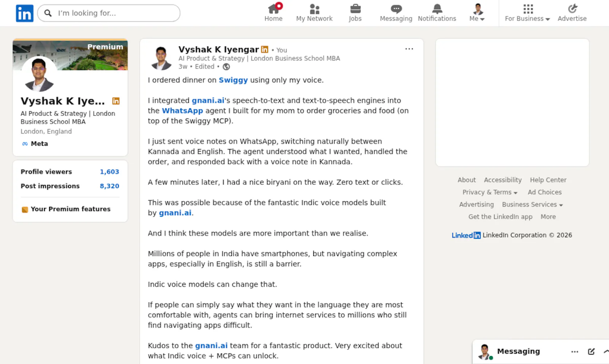Click the LinkedIn footer logo
Viewport: 609px width, 364px height.
point(466,235)
